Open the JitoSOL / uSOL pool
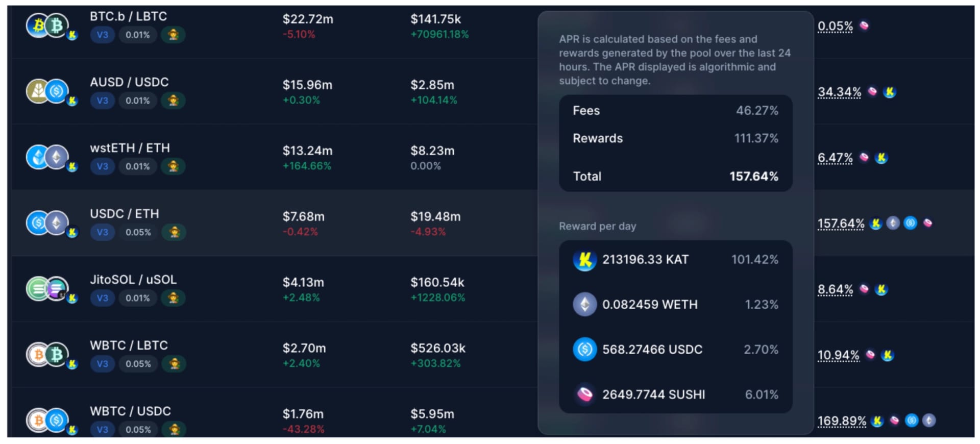 (133, 280)
